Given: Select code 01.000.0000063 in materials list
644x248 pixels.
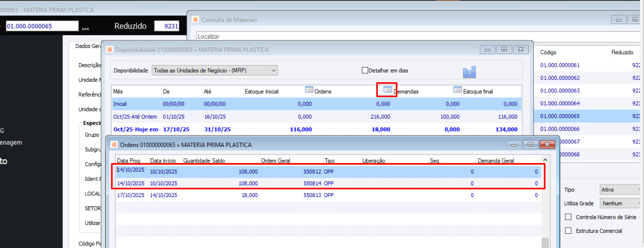Looking at the screenshot, I should pos(560,91).
